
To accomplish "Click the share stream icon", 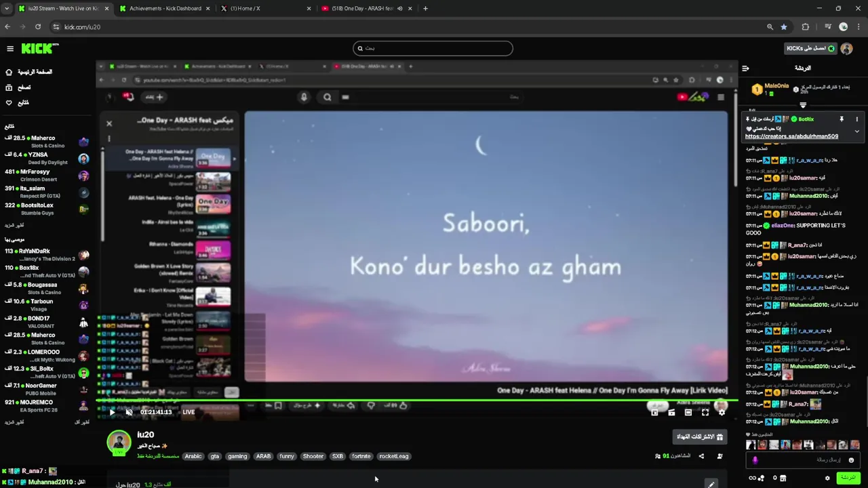I will coord(701,456).
